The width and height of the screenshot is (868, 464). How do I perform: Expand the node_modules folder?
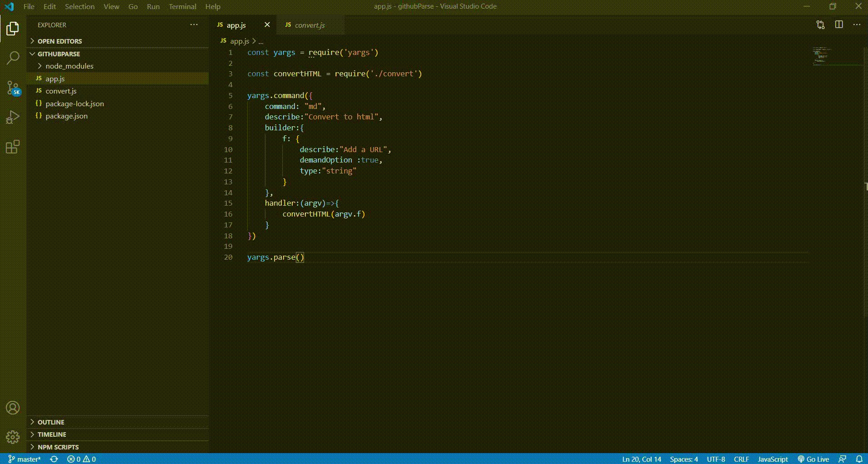tap(118, 66)
